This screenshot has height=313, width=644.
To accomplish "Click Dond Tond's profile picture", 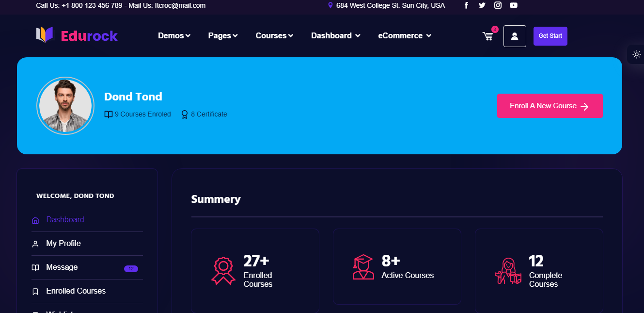I will click(65, 106).
